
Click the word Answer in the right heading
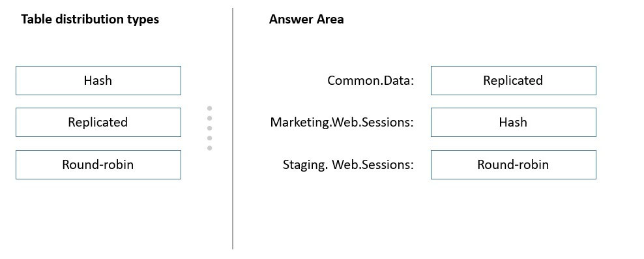coord(291,20)
